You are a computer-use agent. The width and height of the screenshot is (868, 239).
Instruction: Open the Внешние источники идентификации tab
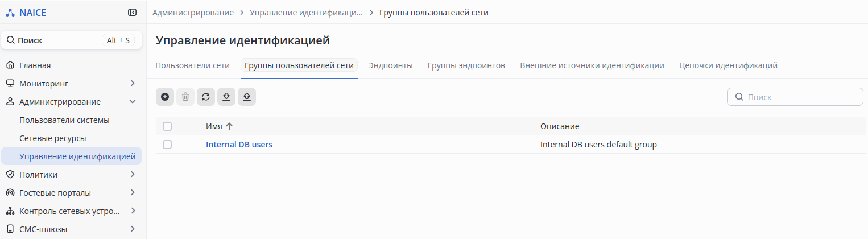592,65
